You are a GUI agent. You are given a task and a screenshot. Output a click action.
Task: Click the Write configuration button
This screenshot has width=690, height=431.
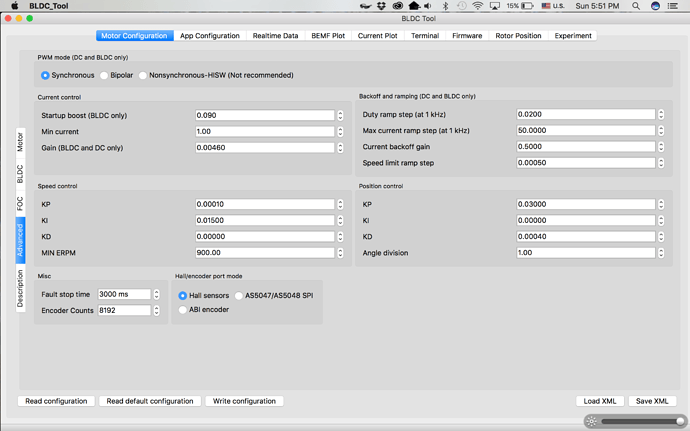244,401
